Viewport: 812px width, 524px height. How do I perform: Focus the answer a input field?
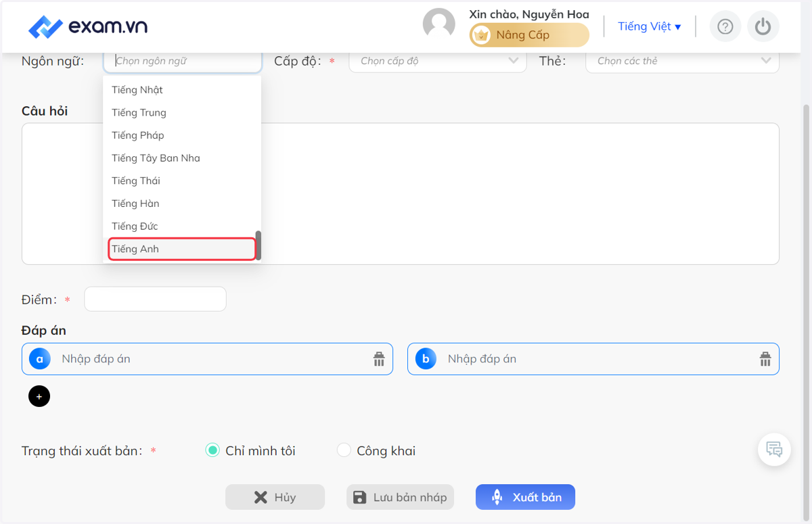207,359
